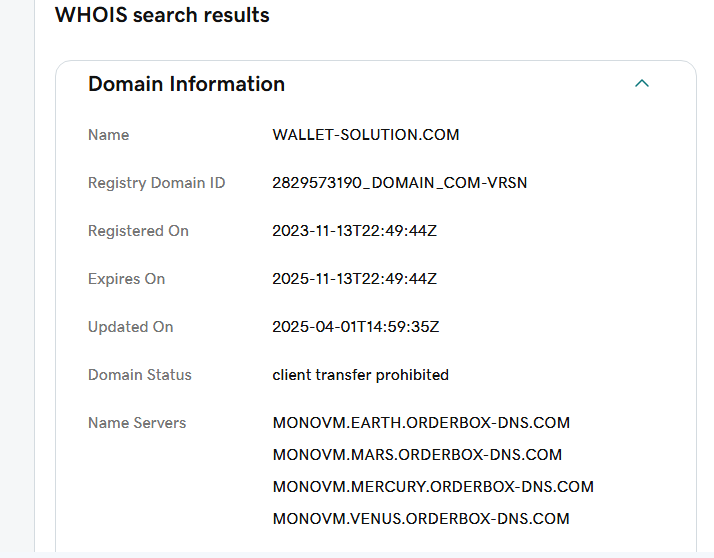Select the WALLET-SOLUTION.COM domain name value
Image resolution: width=714 pixels, height=558 pixels.
366,135
